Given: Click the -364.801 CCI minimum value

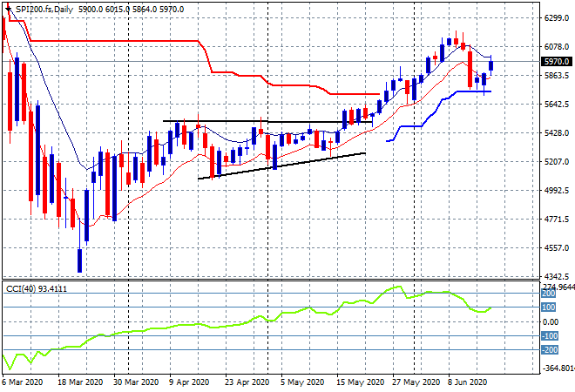Looking at the screenshot, I should [558, 368].
